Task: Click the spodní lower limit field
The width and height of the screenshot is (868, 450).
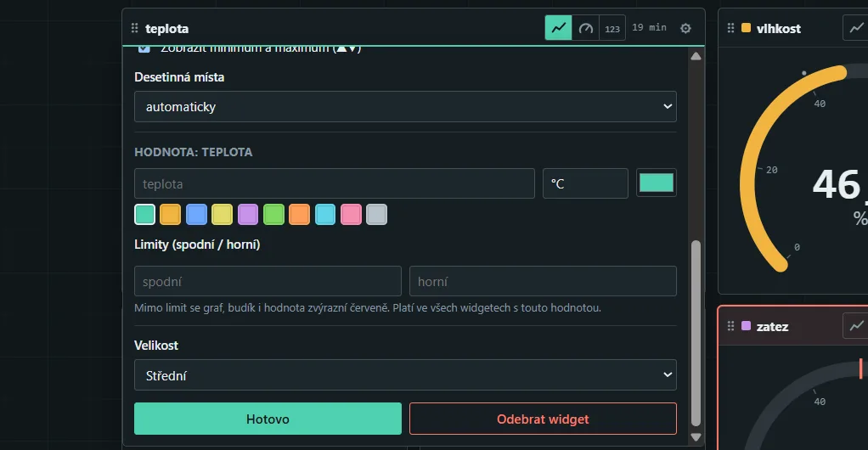Action: (x=268, y=281)
